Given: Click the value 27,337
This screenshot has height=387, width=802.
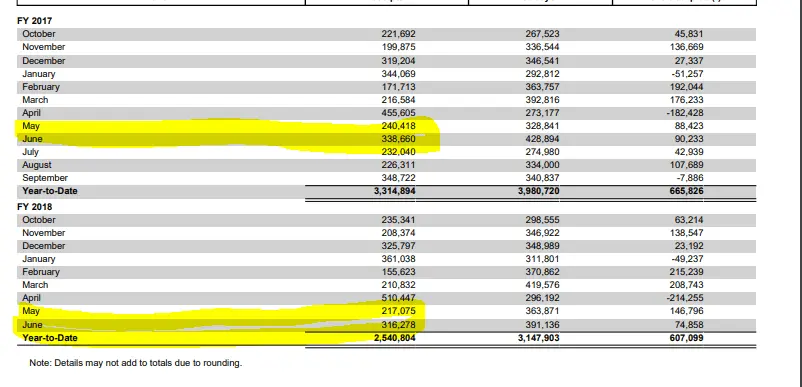Looking at the screenshot, I should 689,61.
